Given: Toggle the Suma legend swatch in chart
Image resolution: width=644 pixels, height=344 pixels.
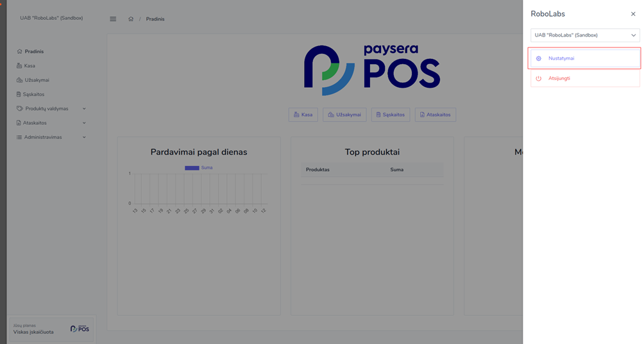Looking at the screenshot, I should point(192,168).
